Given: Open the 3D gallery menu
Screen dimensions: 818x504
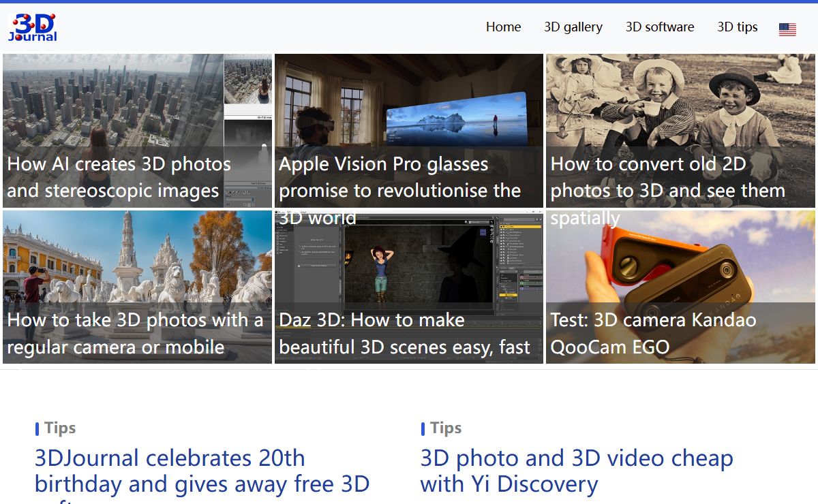Looking at the screenshot, I should pos(573,27).
